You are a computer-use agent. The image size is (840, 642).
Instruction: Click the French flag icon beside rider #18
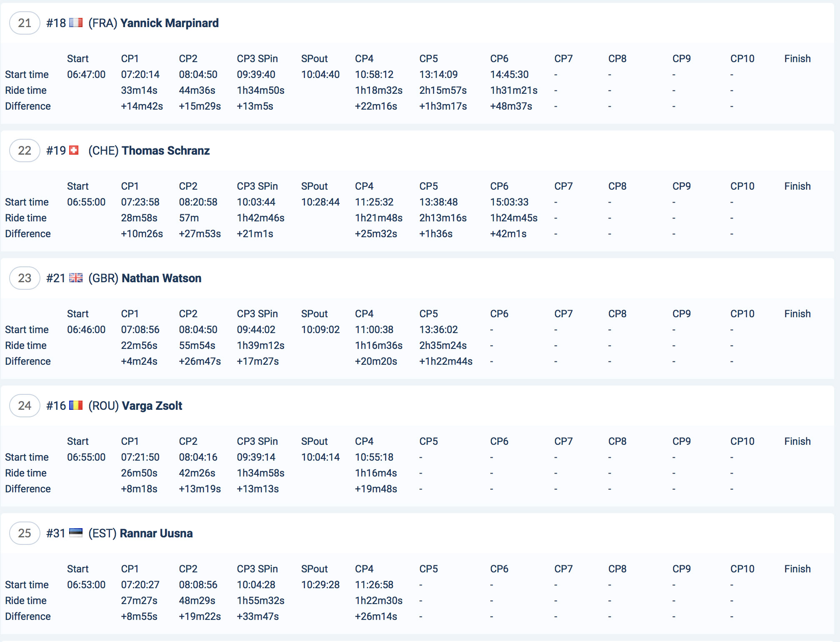coord(76,23)
